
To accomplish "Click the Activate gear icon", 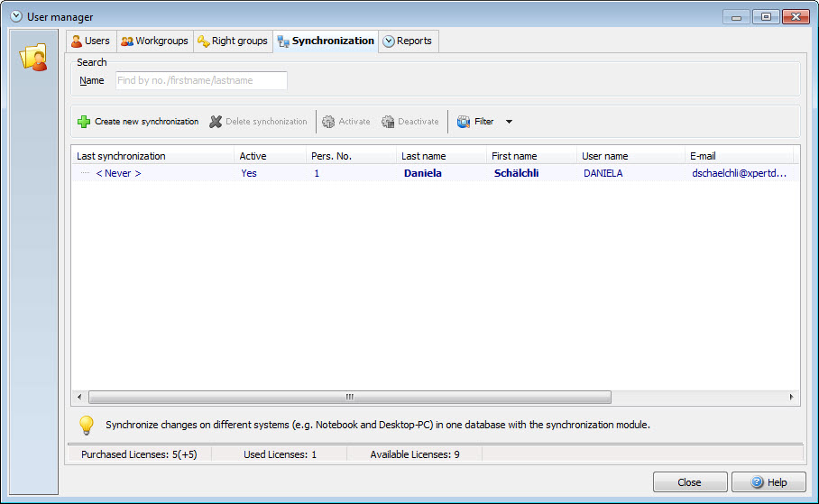I will click(x=328, y=122).
